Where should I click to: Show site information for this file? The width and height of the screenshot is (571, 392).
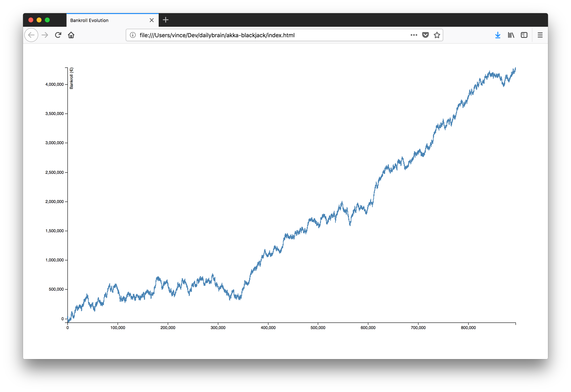133,35
